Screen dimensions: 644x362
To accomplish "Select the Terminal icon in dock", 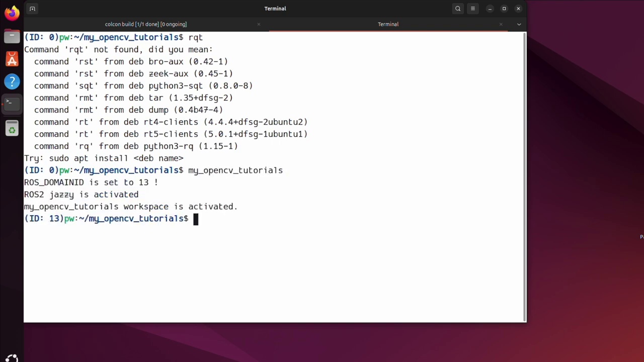I will (x=12, y=103).
